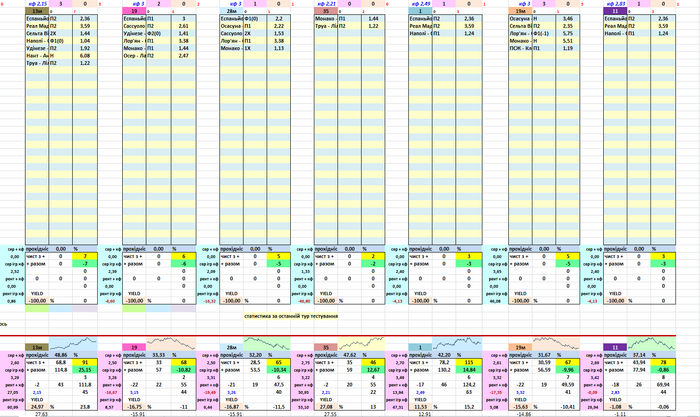Click the green cell -0,86
The image size is (700, 417).
point(663,370)
